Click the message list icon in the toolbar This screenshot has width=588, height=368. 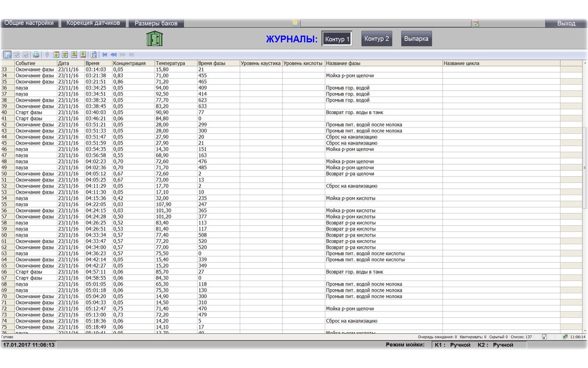7,54
